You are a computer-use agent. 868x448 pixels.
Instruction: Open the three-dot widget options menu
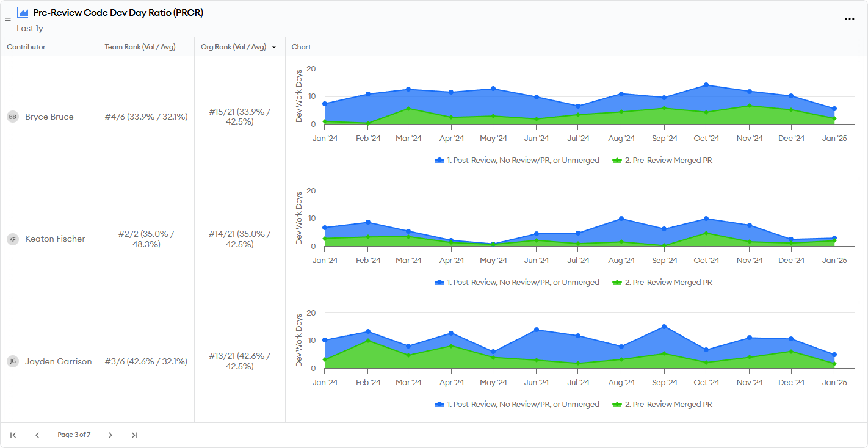[849, 19]
